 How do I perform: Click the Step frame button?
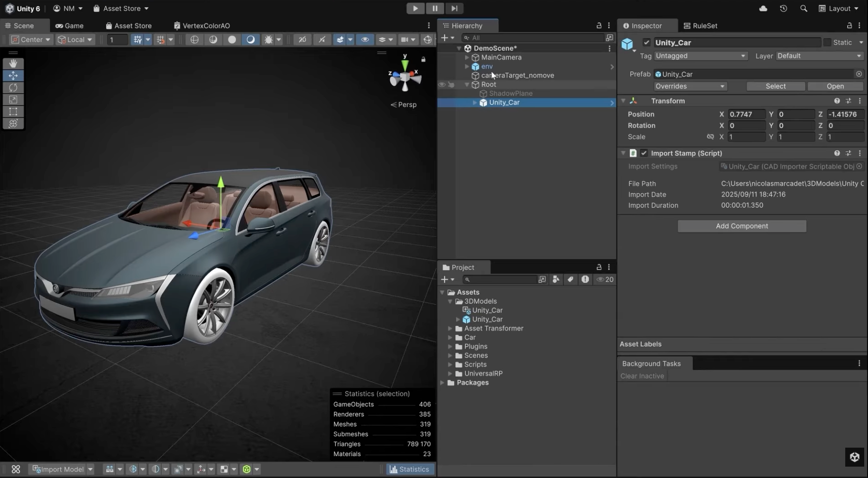point(454,8)
